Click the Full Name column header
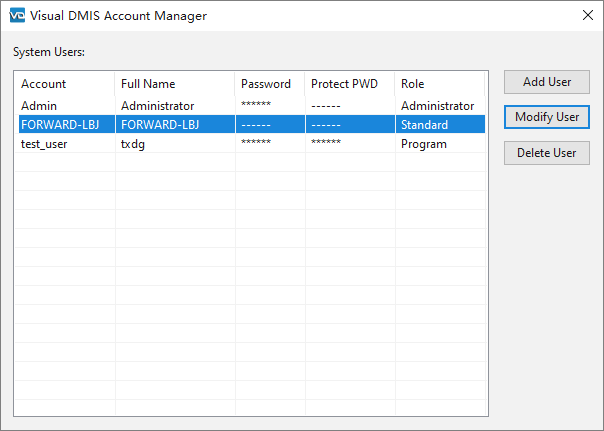Viewport: 604px width, 431px height. pos(174,84)
